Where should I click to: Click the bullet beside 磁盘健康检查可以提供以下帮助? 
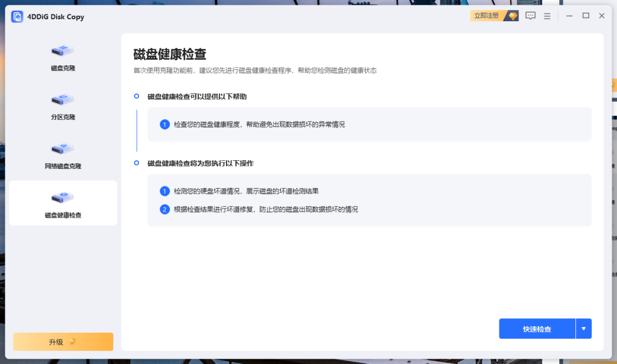[x=137, y=96]
